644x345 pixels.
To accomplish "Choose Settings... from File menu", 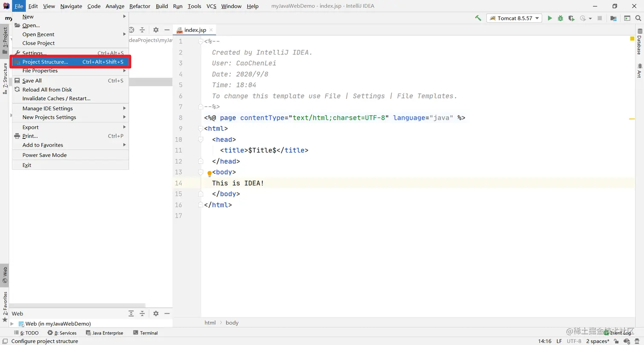I will click(x=71, y=53).
